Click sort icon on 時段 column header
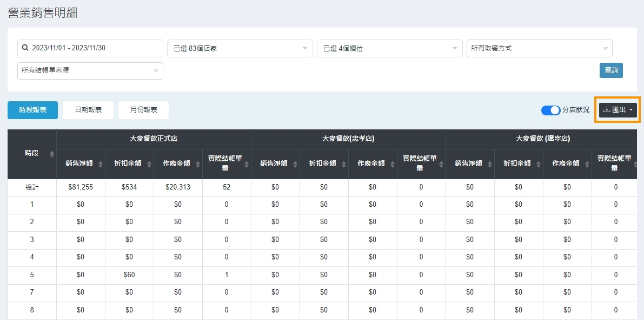Viewport: 644px width, 320px height. pyautogui.click(x=52, y=154)
